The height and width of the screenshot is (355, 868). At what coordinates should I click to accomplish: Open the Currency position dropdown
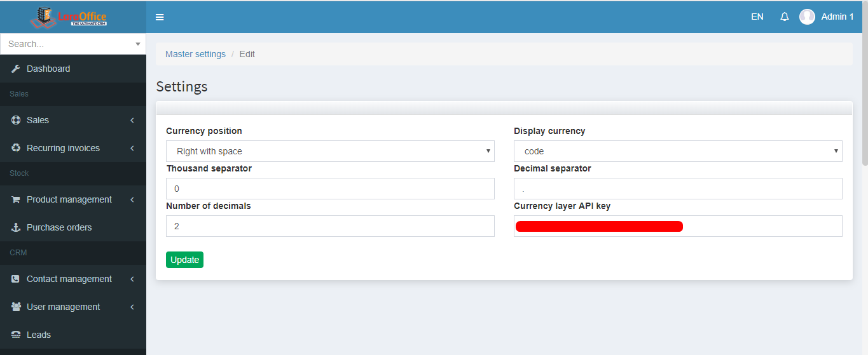(330, 151)
